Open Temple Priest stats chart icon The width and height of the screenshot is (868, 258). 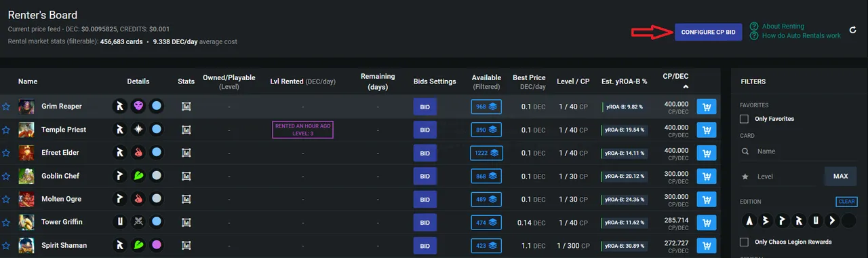pyautogui.click(x=186, y=130)
